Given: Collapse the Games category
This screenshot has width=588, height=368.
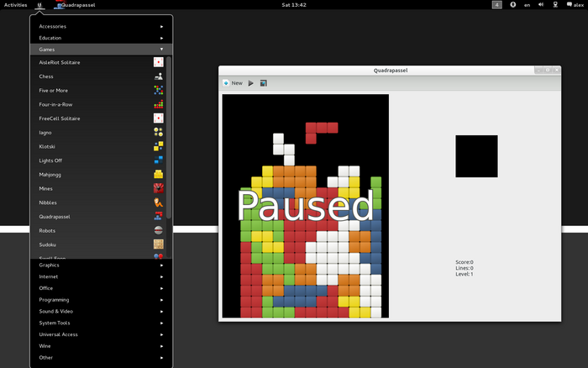Looking at the screenshot, I should [x=101, y=50].
